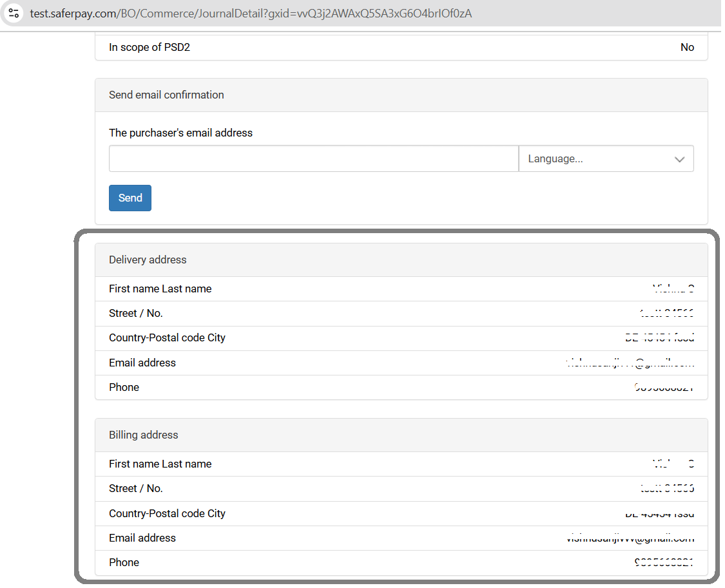This screenshot has height=588, width=725.
Task: Open the Language selection dropdown
Action: point(606,158)
